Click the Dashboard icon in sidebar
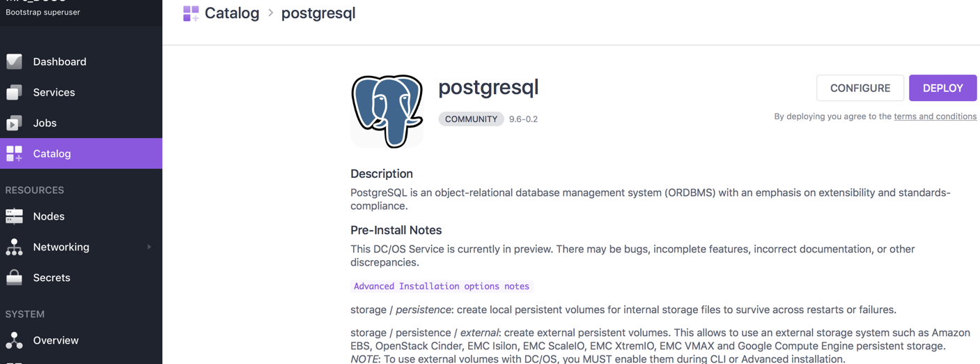 point(14,61)
